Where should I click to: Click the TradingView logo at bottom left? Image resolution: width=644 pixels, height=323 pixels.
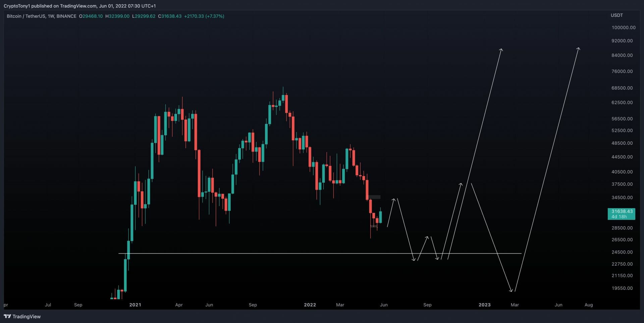click(22, 316)
